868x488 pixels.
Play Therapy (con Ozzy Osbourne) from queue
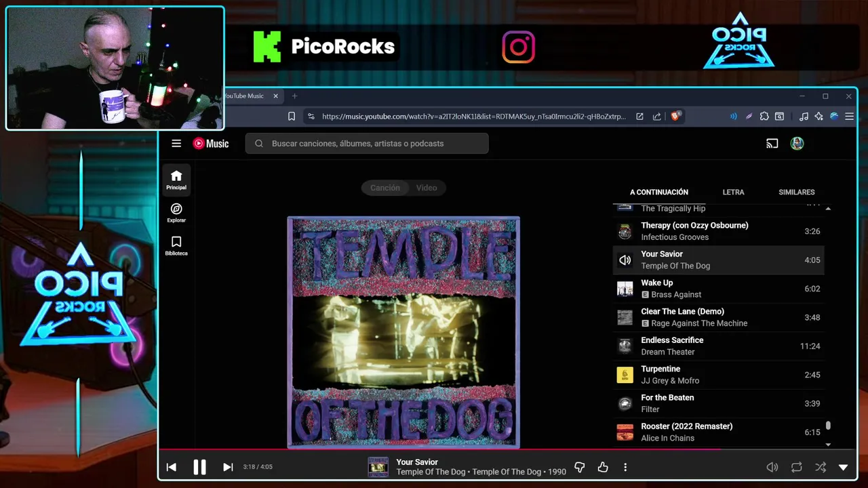pyautogui.click(x=719, y=231)
